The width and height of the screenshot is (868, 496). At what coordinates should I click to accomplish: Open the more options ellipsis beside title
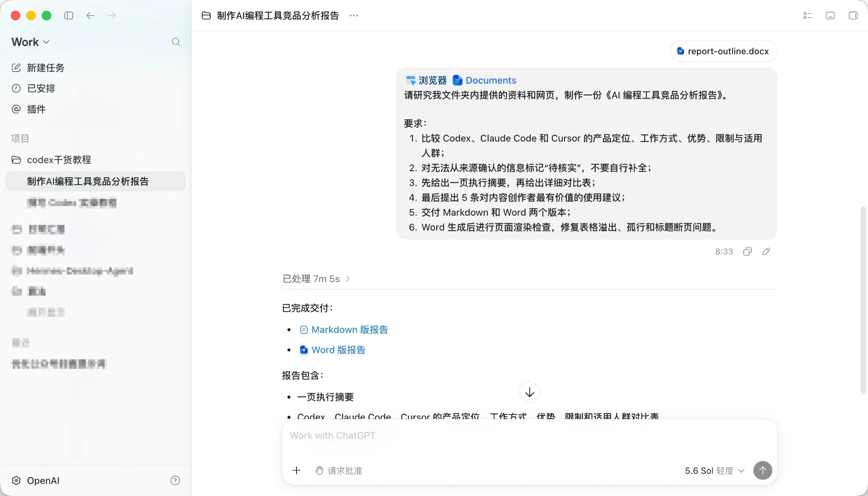click(354, 16)
